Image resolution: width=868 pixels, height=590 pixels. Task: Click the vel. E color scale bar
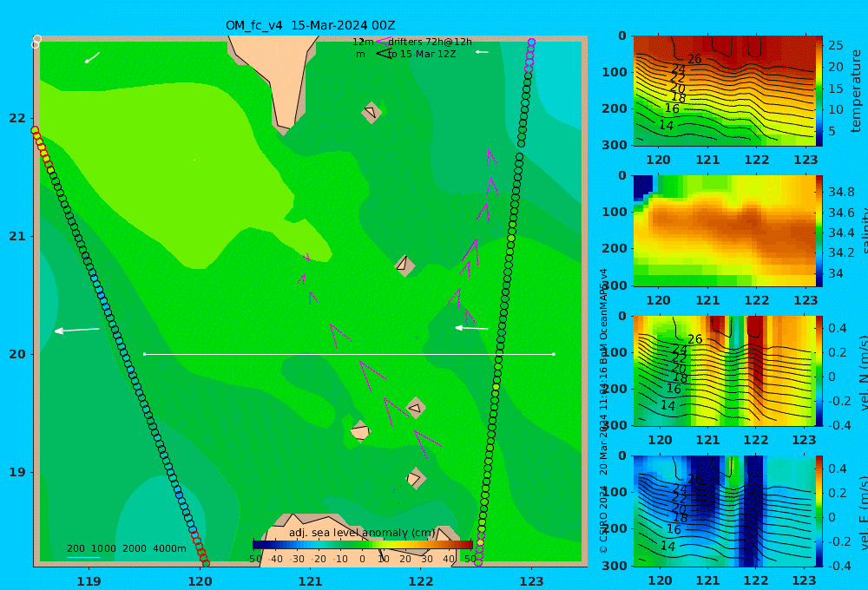[x=819, y=511]
